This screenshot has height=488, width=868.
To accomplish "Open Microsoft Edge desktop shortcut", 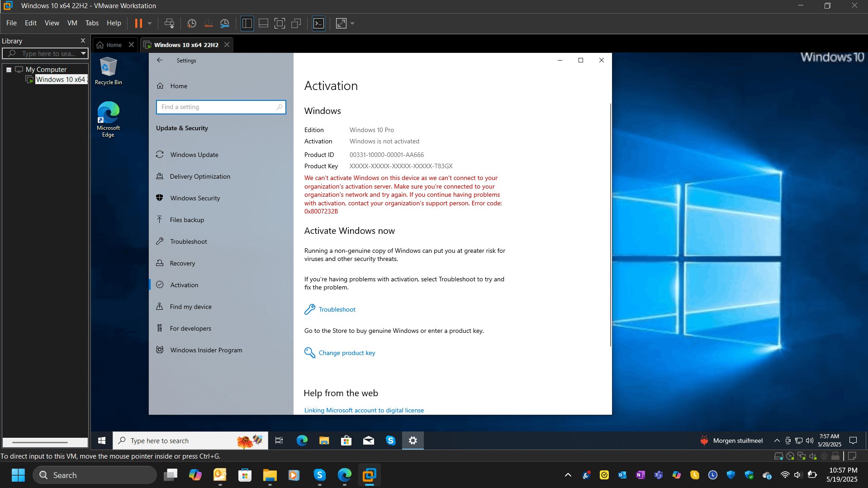I will [108, 119].
